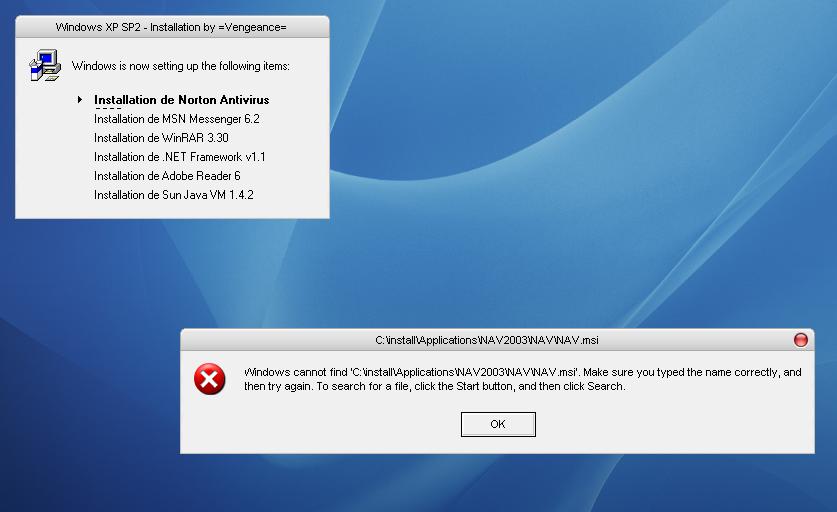The height and width of the screenshot is (512, 837).
Task: Select 'Installation de MSN Messenger 6.2' item
Action: 177,119
